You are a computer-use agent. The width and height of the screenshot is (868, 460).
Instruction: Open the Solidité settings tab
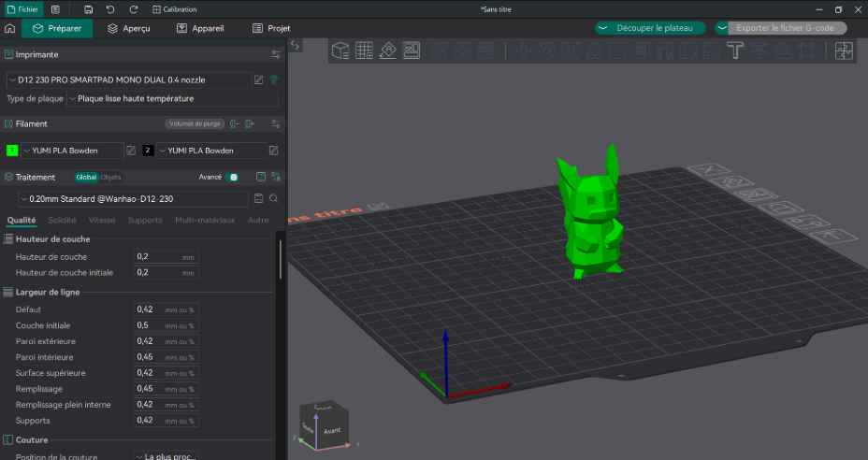point(62,221)
